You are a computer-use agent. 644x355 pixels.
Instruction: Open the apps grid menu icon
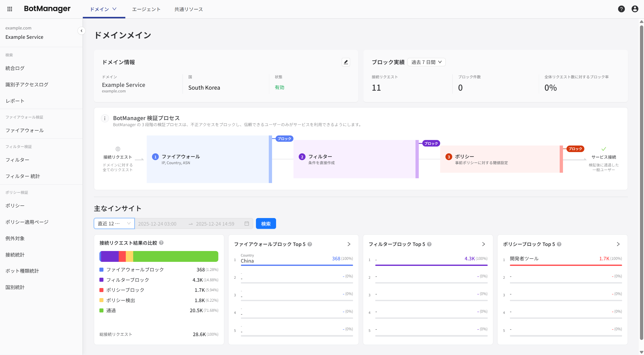point(10,9)
